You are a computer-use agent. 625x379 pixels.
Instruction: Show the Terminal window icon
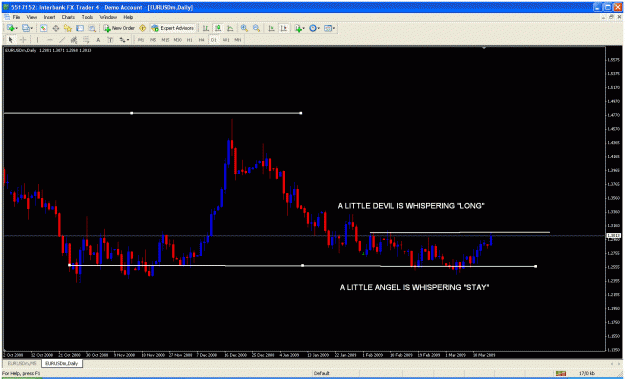pos(80,28)
